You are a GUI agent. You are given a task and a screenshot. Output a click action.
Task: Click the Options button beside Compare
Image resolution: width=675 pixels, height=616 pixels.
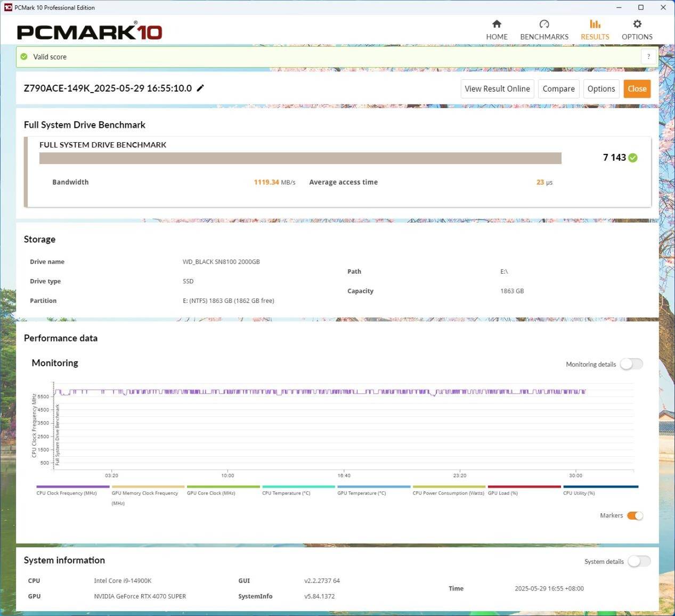coord(601,89)
